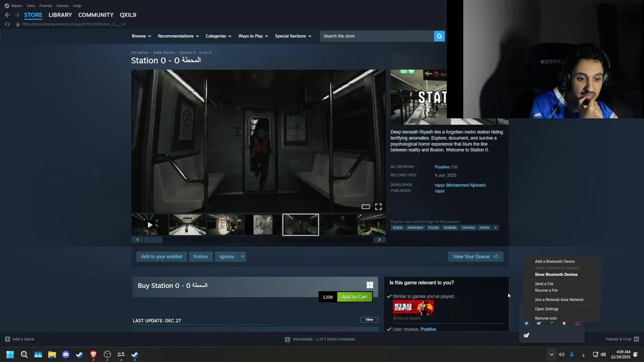Click the Follow button
The width and height of the screenshot is (644, 362).
[x=201, y=256]
